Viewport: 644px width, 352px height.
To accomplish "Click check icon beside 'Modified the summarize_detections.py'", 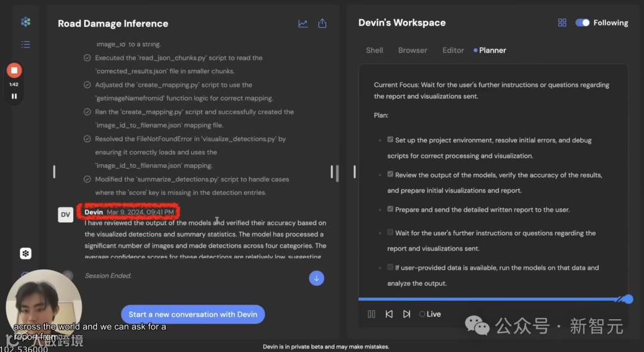I will [x=87, y=179].
